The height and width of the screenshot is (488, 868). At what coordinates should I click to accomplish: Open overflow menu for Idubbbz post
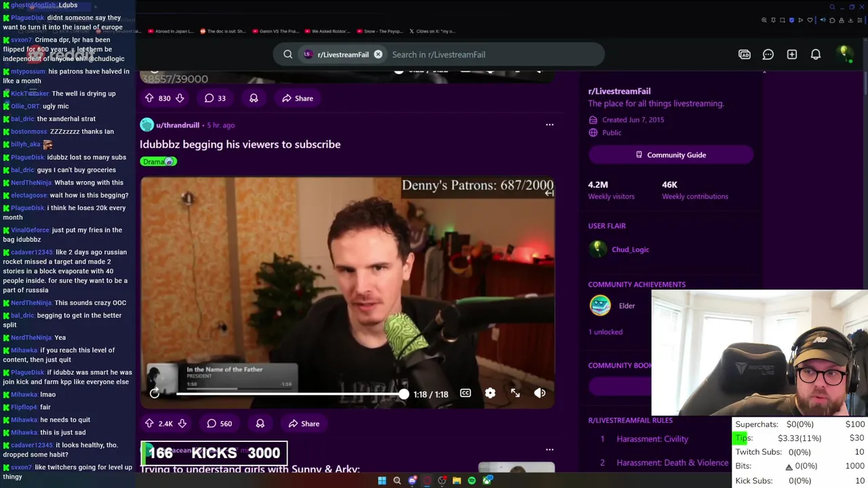[x=549, y=125]
